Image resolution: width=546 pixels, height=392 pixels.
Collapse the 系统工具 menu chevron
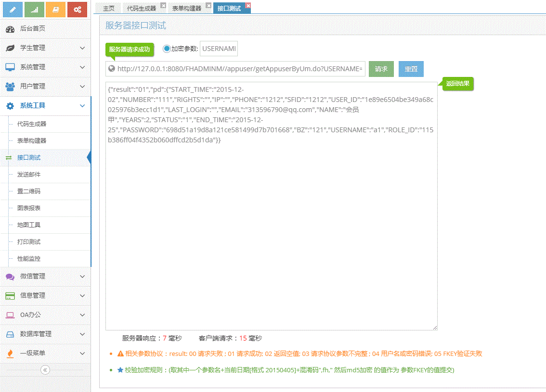82,106
